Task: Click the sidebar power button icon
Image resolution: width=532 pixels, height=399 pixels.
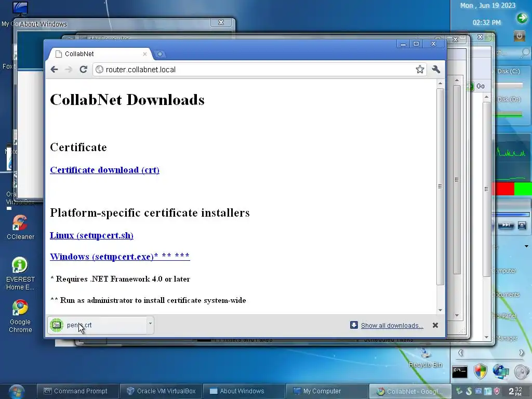Action: (519, 36)
